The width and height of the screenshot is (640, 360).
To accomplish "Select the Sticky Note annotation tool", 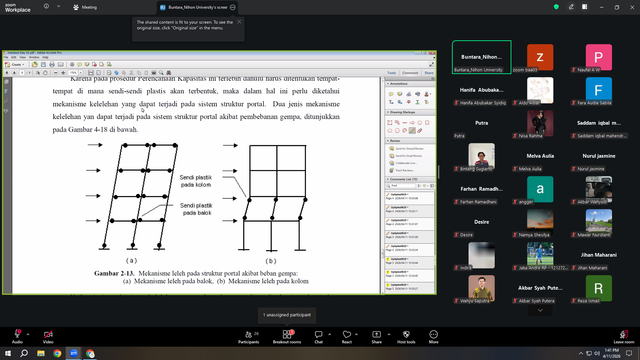I will tap(391, 94).
